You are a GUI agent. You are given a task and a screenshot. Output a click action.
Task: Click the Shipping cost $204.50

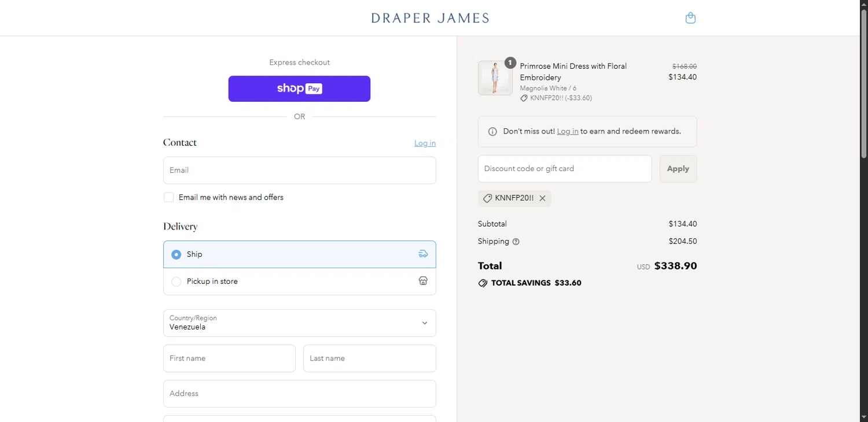point(683,242)
